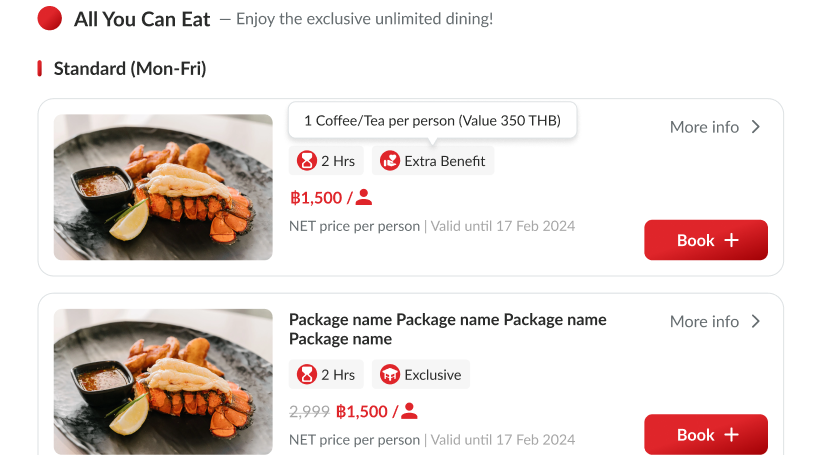The width and height of the screenshot is (820, 455).
Task: Select the long Package name title
Action: 447,329
